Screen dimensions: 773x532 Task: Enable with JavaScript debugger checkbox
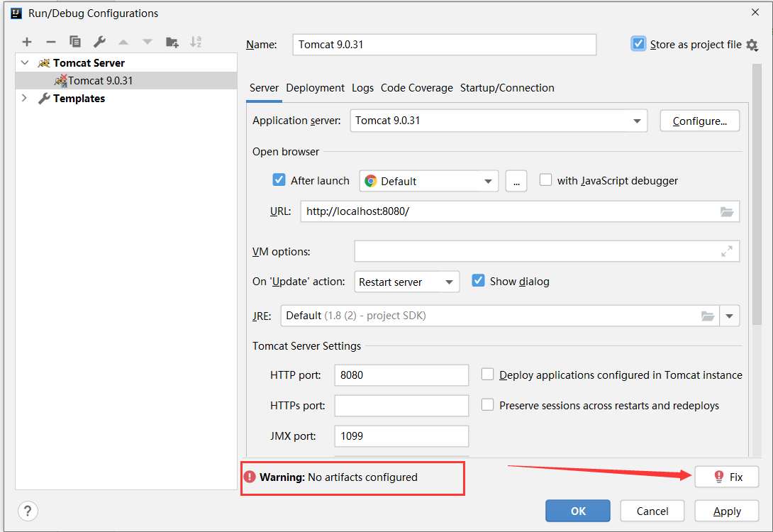pos(545,180)
